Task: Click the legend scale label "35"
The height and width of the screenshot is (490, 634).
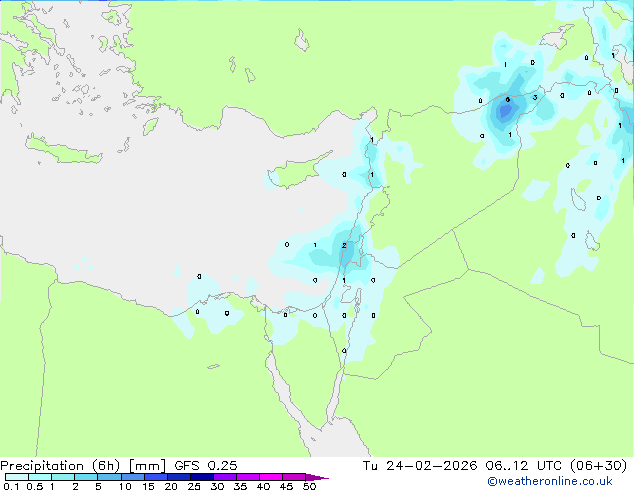Action: pyautogui.click(x=240, y=486)
